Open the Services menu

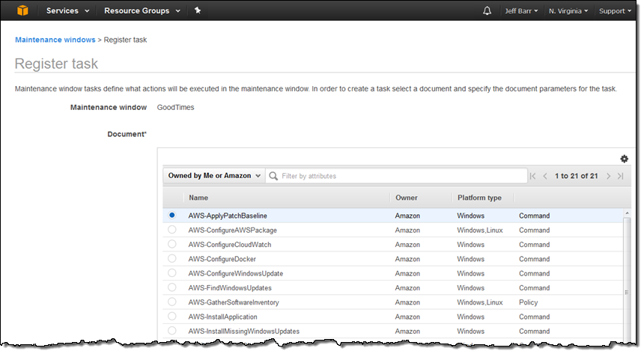click(67, 10)
